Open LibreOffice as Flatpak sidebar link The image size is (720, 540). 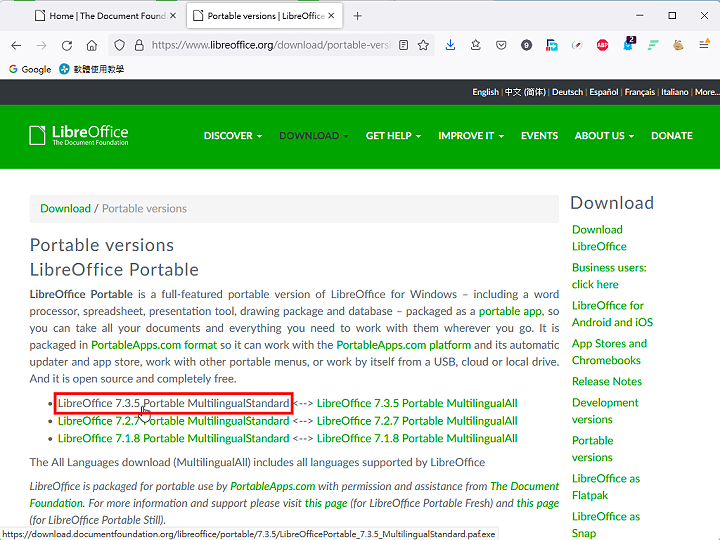click(x=606, y=487)
